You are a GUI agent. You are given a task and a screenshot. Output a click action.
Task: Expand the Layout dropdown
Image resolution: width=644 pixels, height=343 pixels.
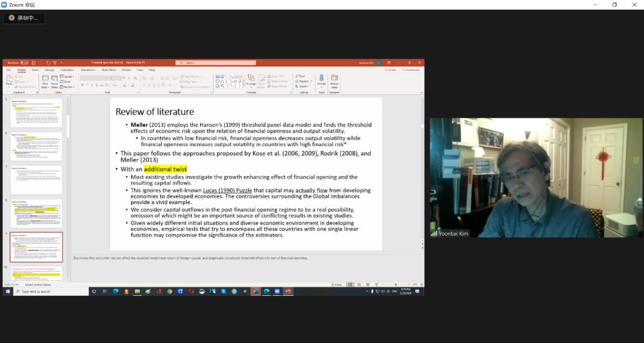pyautogui.click(x=67, y=76)
